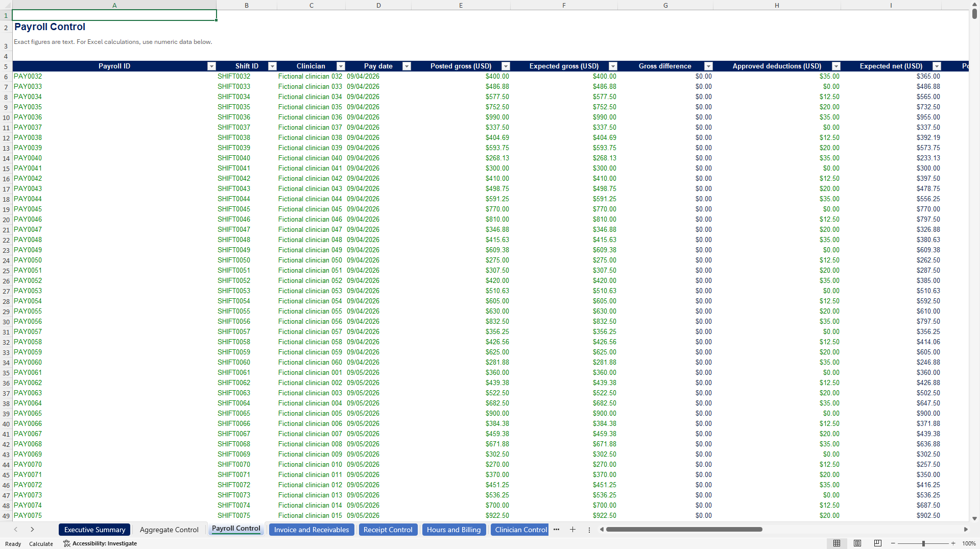The height and width of the screenshot is (549, 980).
Task: Select row 10 header
Action: point(6,117)
